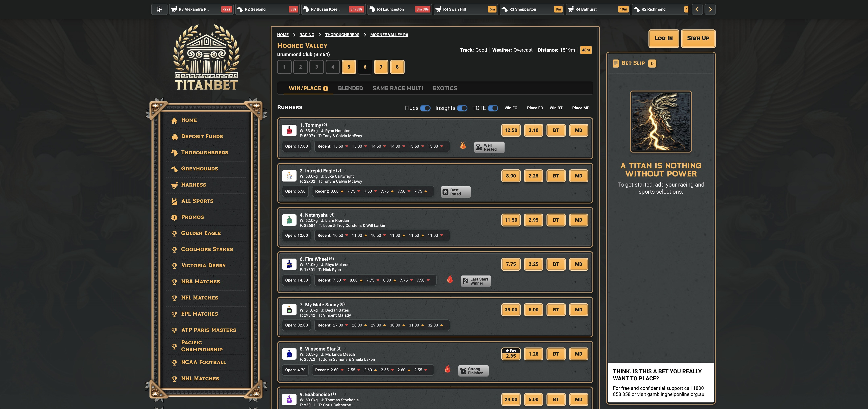Screen dimensions: 868x409
Task: Click the Bet Slip count badge
Action: 652,63
